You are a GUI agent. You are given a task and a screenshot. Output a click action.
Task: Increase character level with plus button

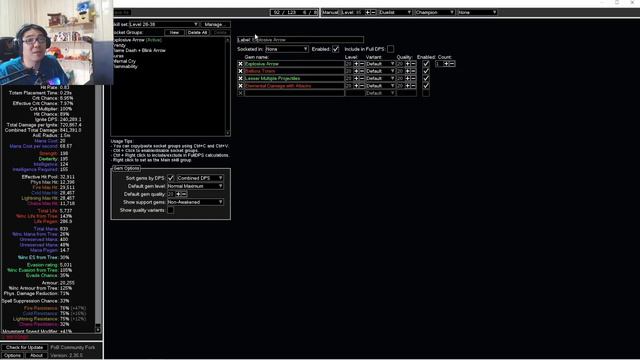(x=368, y=12)
